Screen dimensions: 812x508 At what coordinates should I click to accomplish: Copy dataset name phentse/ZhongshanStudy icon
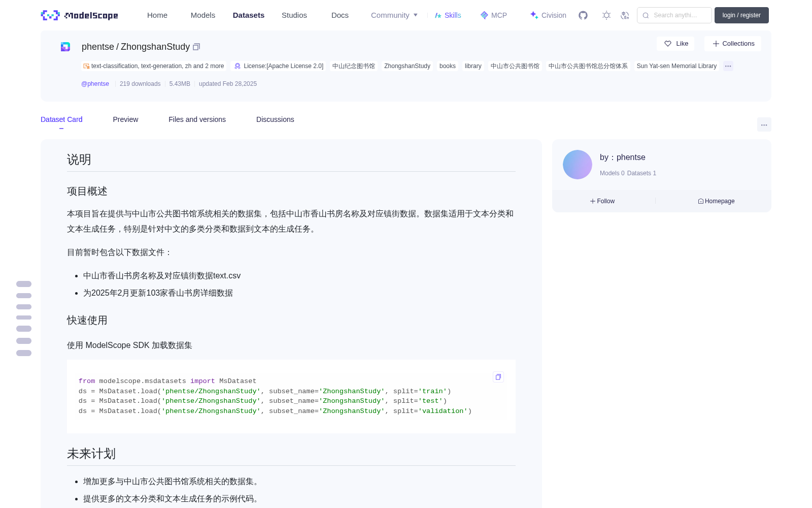click(x=196, y=47)
